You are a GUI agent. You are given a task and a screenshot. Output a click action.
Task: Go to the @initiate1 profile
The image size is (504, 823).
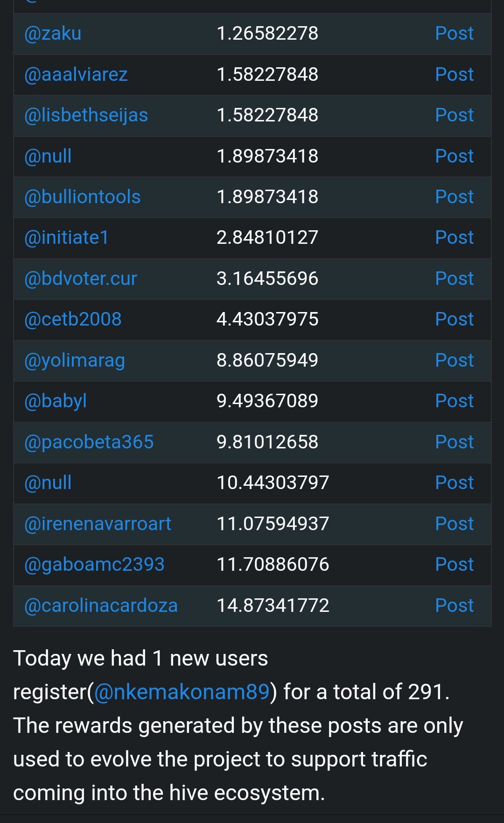click(x=67, y=238)
